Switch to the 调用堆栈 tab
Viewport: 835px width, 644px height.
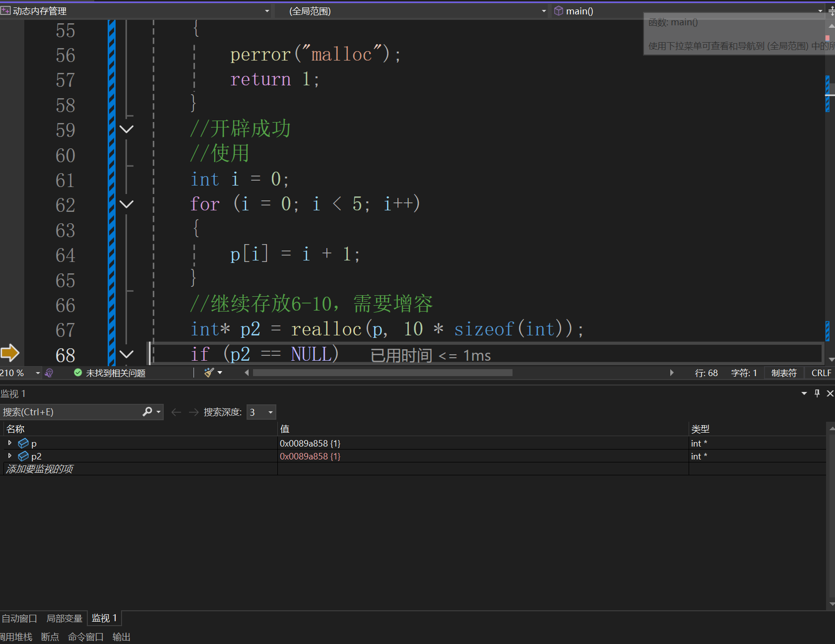coord(16,637)
